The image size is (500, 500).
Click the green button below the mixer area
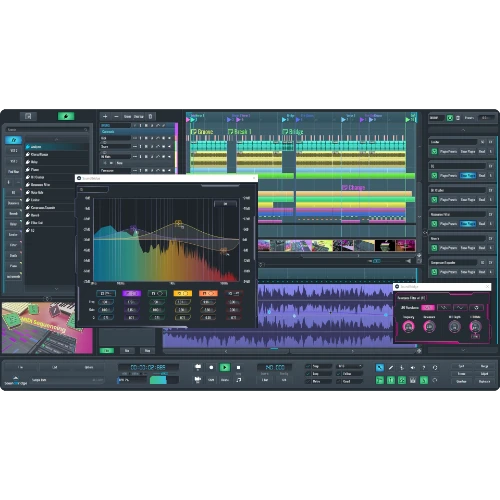click(x=107, y=351)
